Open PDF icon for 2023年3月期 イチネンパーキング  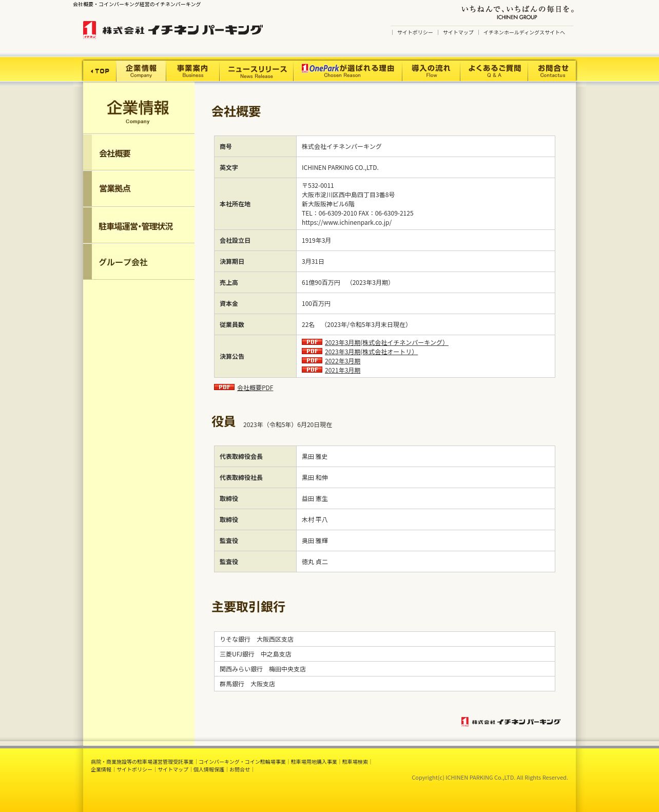312,342
